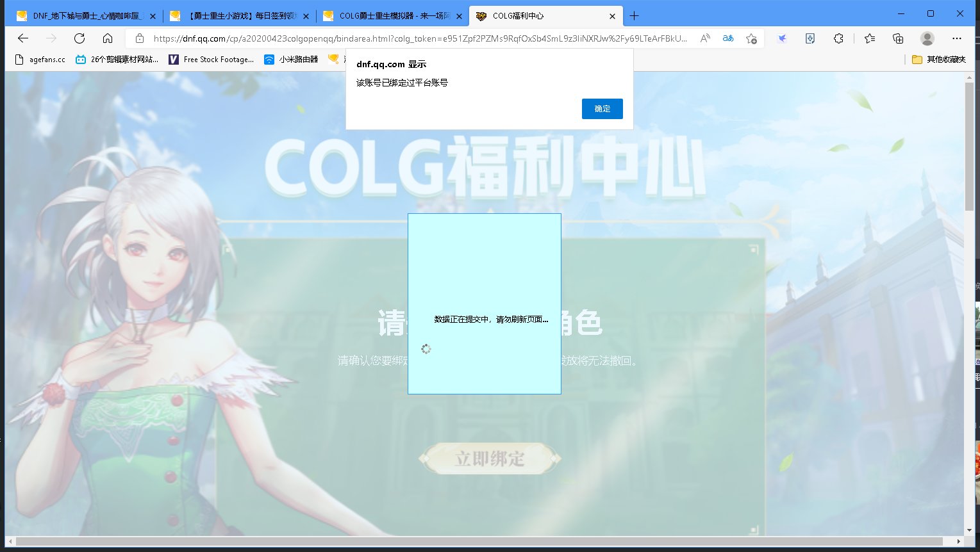Open the 小米路由器 bookmark
Viewport: 980px width, 552px height.
[292, 60]
